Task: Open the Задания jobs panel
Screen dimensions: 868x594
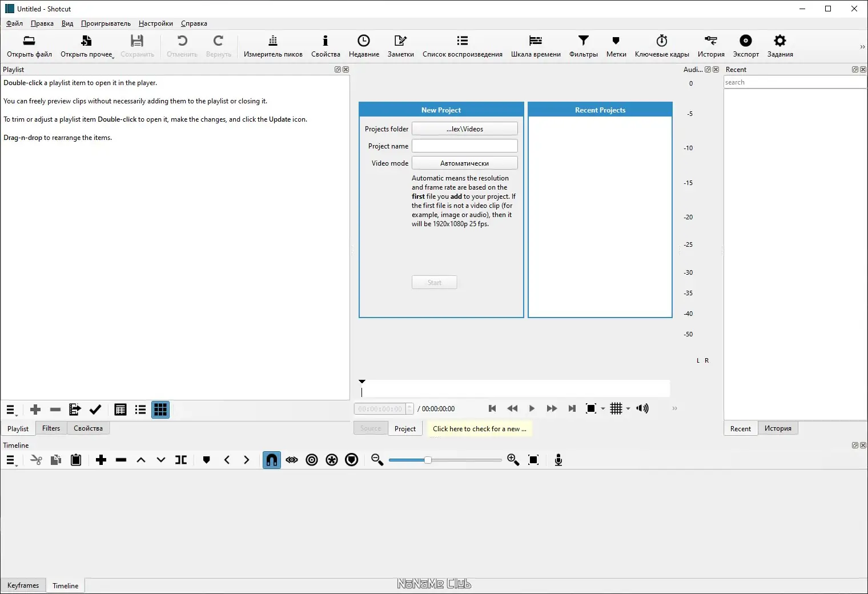Action: pos(780,47)
